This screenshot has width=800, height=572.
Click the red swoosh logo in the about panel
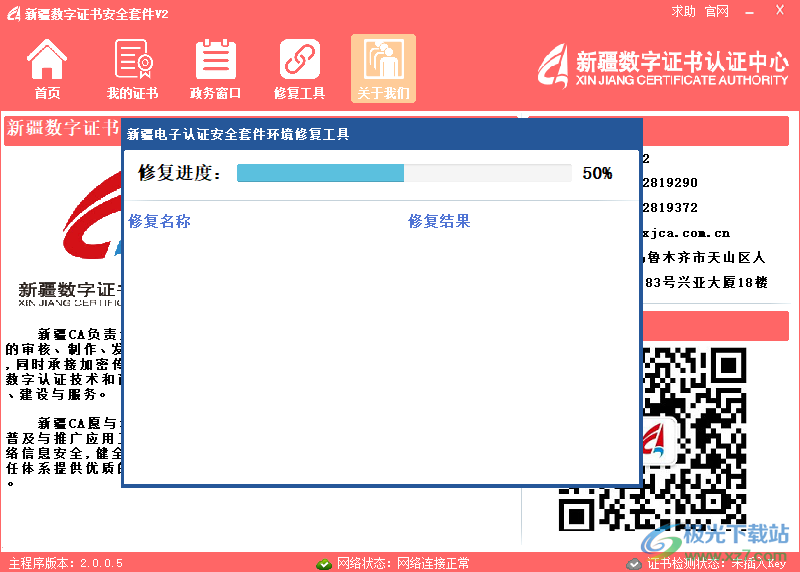pos(92,215)
